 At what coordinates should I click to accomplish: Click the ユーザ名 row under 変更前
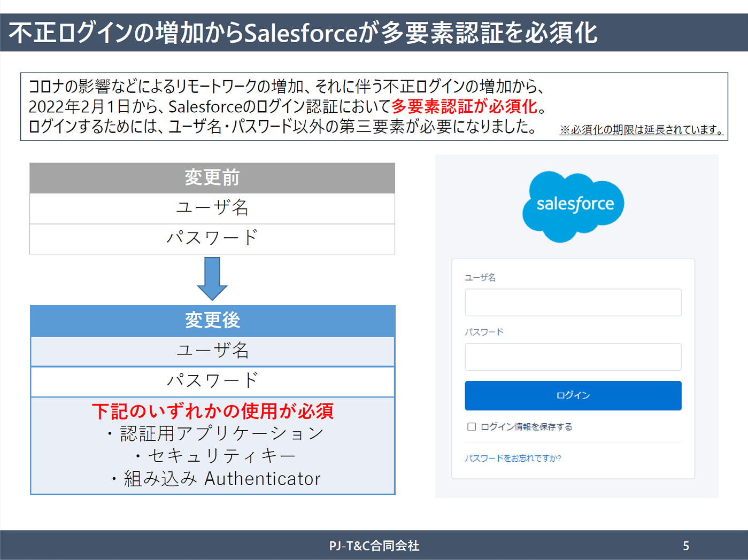[x=212, y=208]
